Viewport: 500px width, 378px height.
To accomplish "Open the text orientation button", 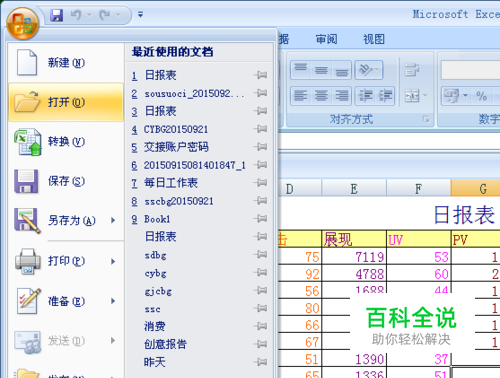I will [x=369, y=70].
